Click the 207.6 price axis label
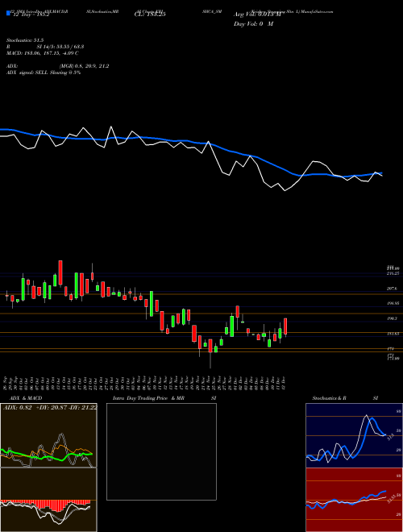 click(392, 289)
